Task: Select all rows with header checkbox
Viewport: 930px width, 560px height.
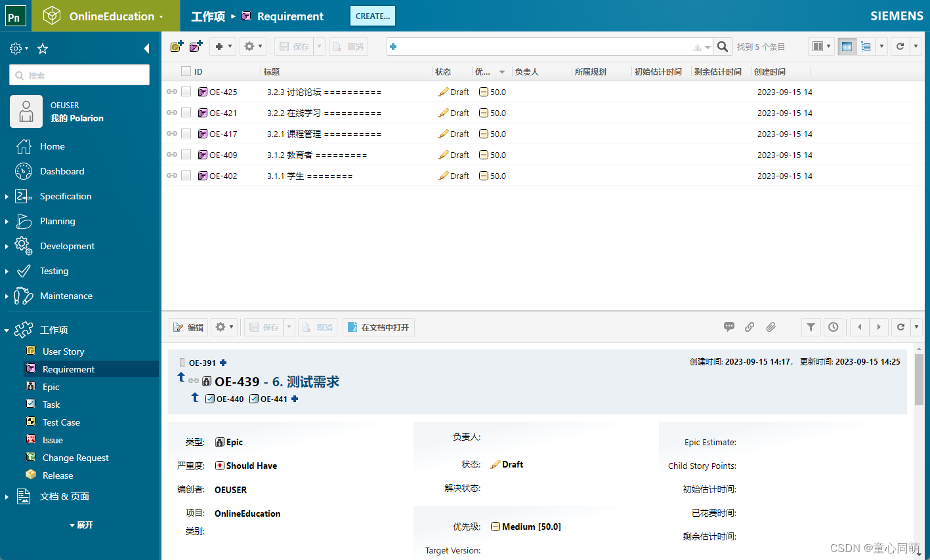Action: click(x=186, y=71)
